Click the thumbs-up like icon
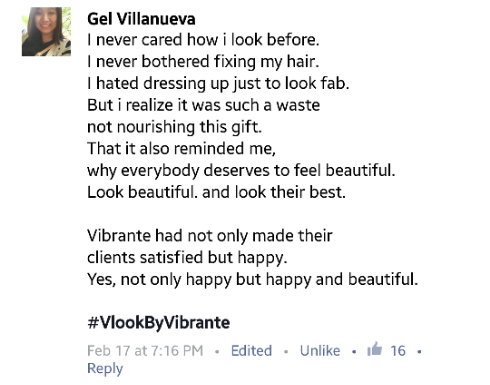Screen dimensions: 490x385 (374, 349)
